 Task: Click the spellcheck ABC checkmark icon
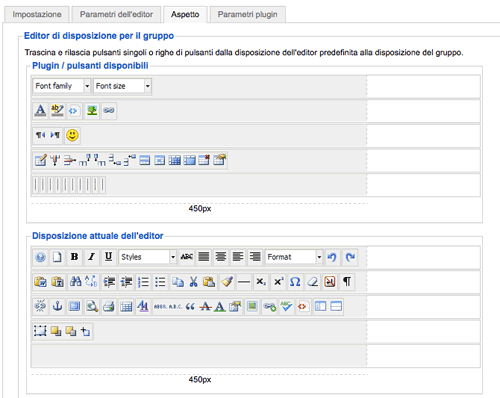click(286, 306)
